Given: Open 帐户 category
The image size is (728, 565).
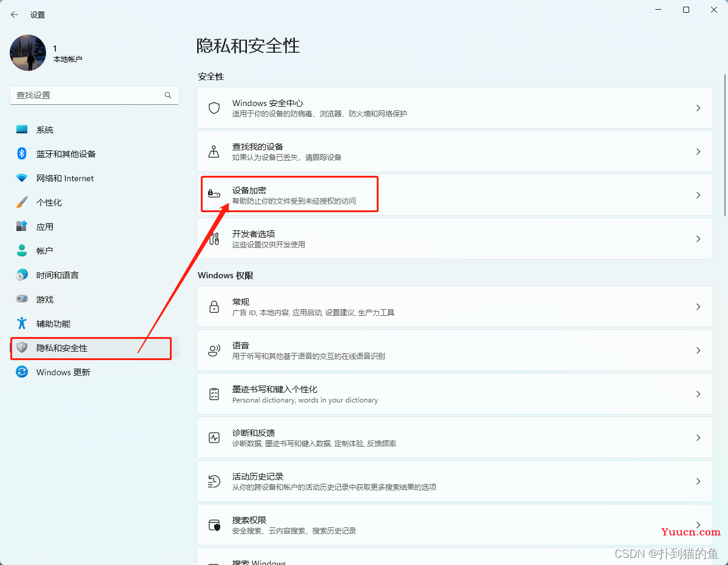Looking at the screenshot, I should 95,251.
